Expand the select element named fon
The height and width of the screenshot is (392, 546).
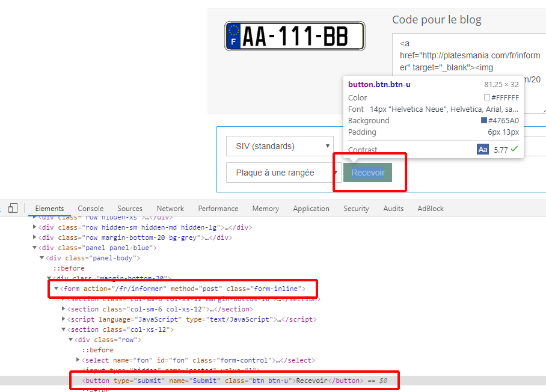click(78, 360)
